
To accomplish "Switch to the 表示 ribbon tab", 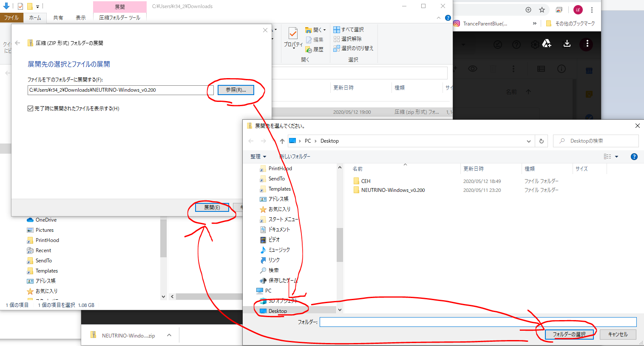I will point(81,18).
